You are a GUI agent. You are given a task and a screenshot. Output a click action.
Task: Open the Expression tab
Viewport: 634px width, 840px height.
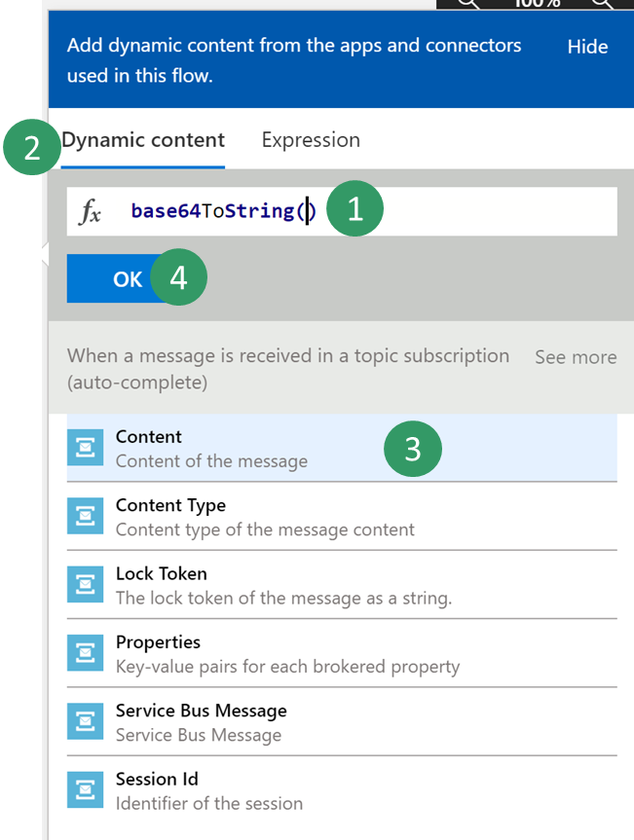[x=311, y=140]
